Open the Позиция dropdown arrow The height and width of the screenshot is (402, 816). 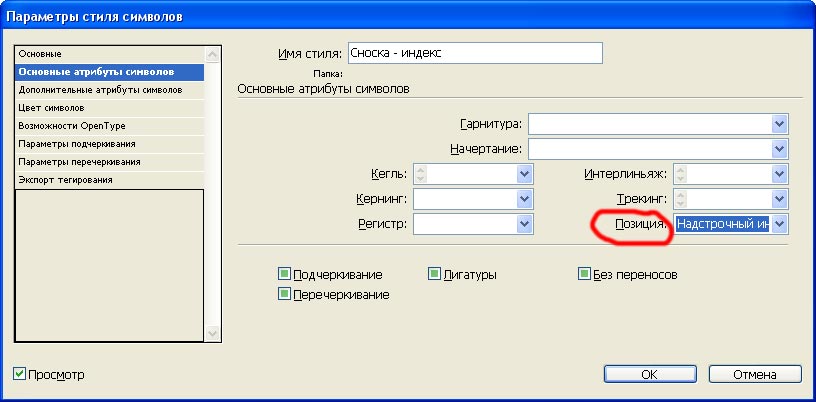779,224
